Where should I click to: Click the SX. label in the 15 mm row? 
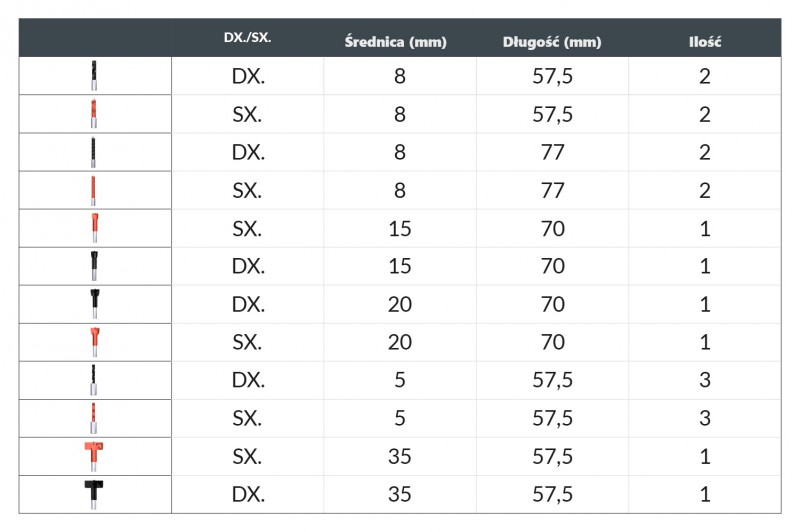coord(247,229)
